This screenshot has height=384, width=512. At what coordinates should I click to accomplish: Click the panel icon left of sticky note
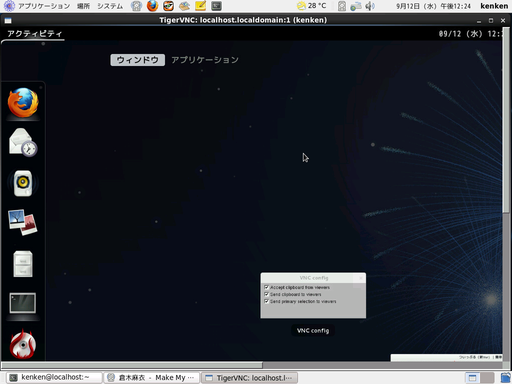[184, 6]
